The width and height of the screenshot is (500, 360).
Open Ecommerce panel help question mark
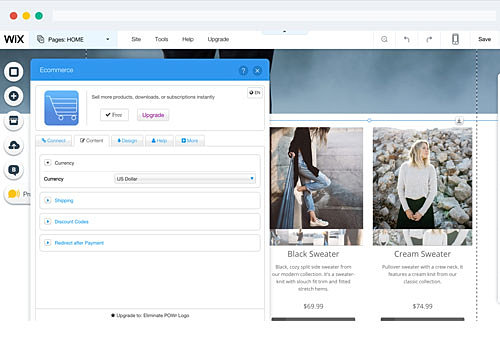(x=243, y=71)
